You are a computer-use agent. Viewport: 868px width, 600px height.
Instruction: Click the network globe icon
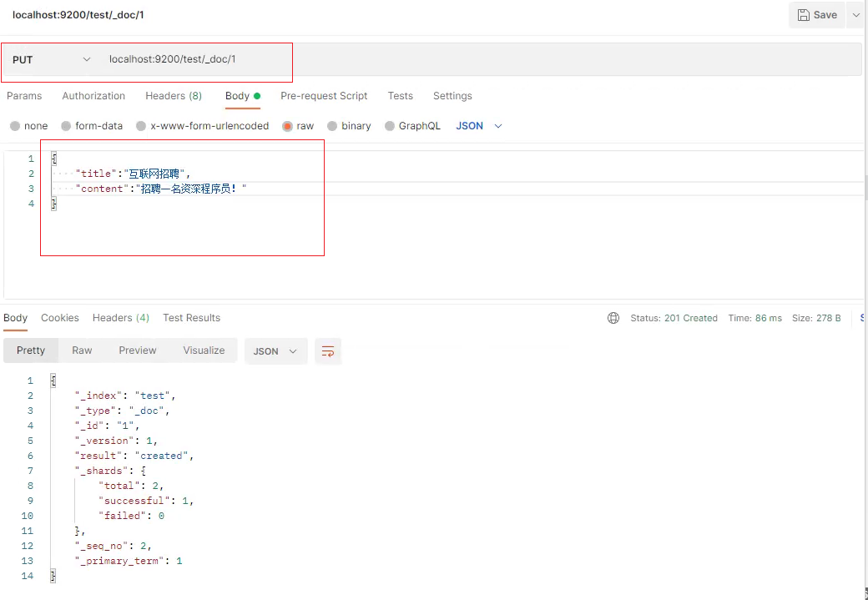point(613,318)
